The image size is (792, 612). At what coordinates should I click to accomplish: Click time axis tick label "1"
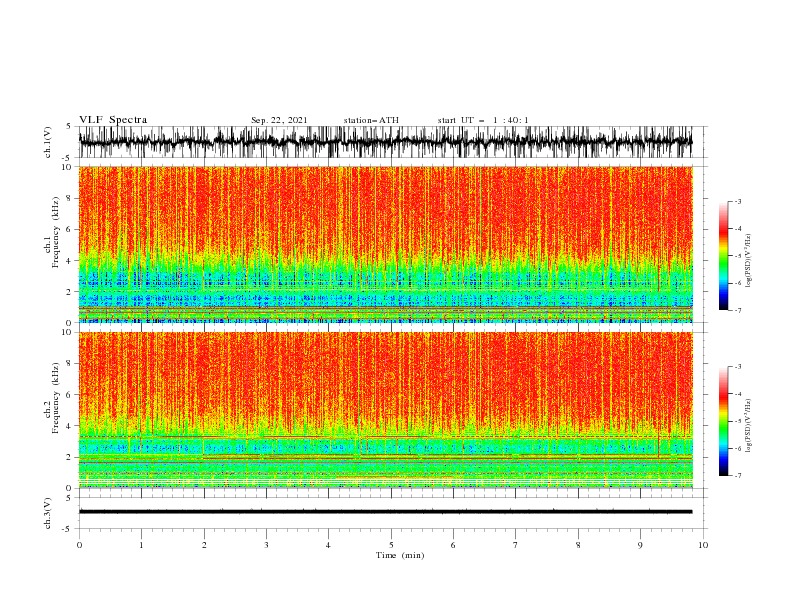[x=141, y=545]
